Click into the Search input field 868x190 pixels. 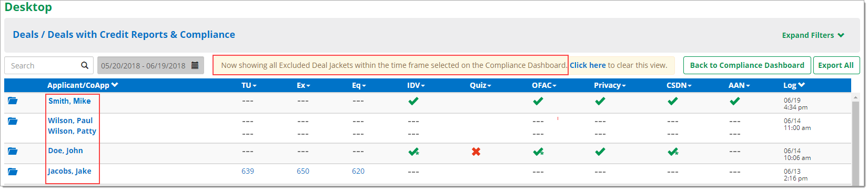(x=44, y=65)
